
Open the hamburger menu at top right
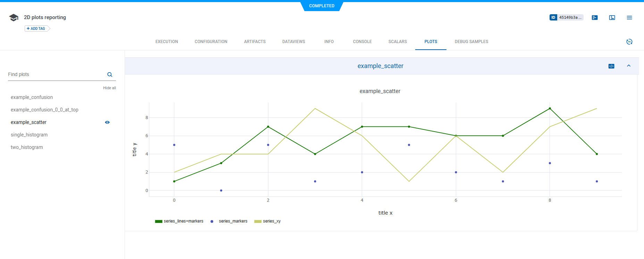pos(629,18)
